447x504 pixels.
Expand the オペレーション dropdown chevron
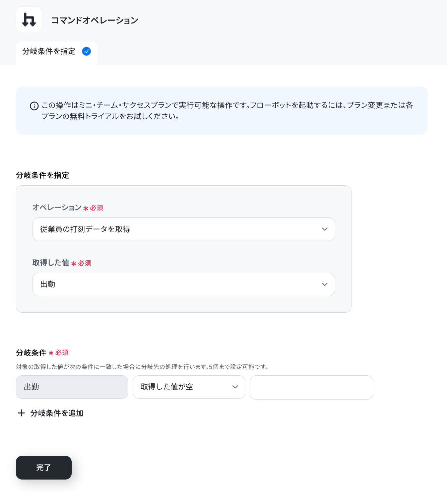point(324,229)
